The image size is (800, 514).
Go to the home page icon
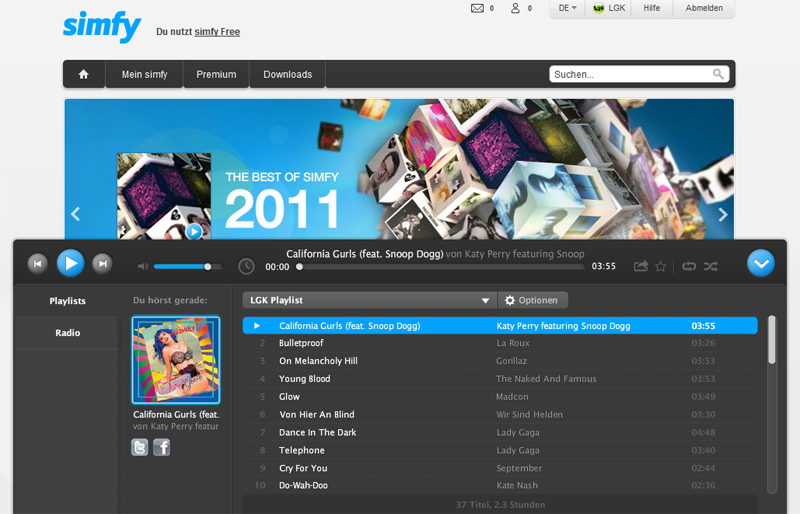[x=84, y=74]
